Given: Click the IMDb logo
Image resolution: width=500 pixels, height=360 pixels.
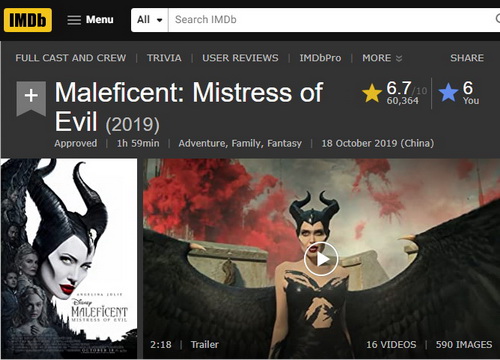Looking at the screenshot, I should (28, 20).
